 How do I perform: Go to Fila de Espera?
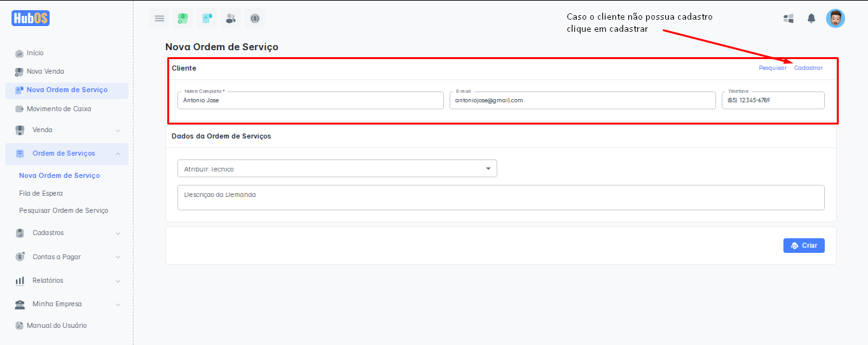pos(41,193)
